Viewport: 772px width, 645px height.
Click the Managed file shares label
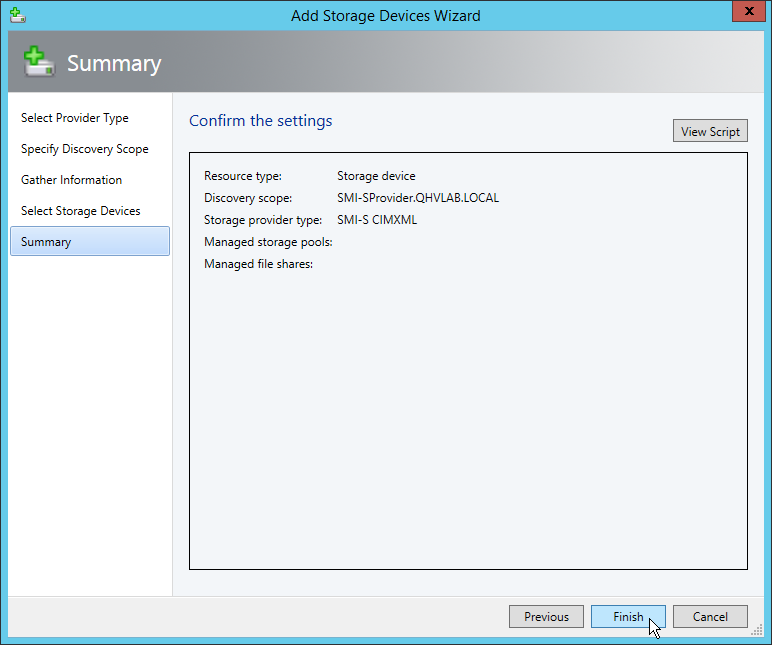click(x=258, y=264)
